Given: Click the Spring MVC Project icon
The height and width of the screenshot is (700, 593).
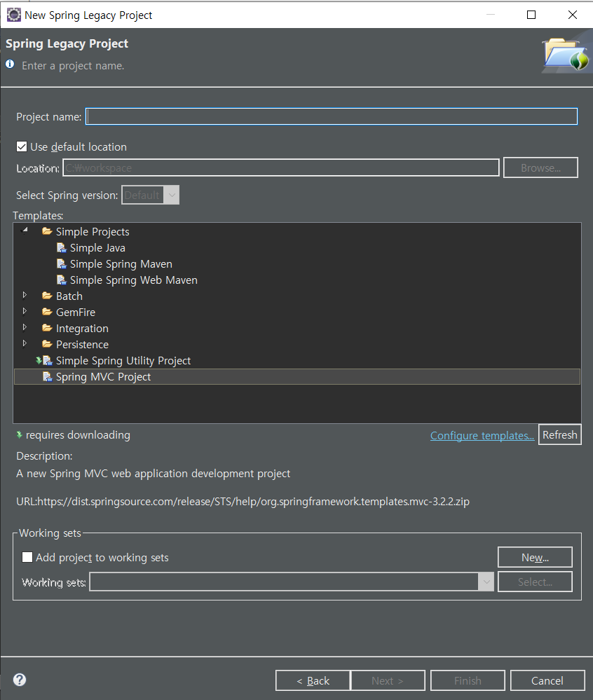Looking at the screenshot, I should pos(48,376).
